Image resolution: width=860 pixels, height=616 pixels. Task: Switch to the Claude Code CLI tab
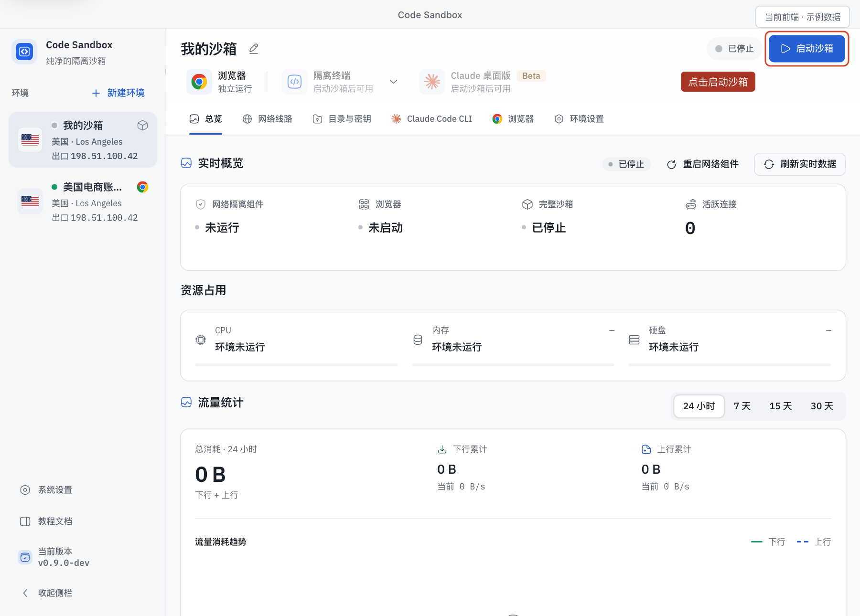(x=431, y=119)
